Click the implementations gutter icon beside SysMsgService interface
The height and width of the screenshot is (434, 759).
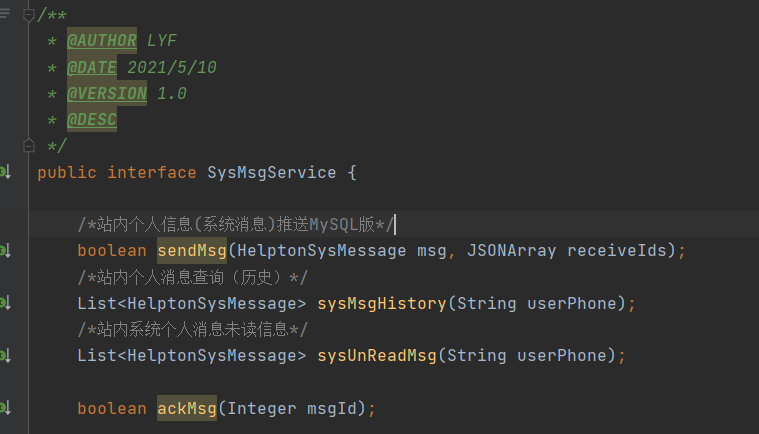coord(5,173)
